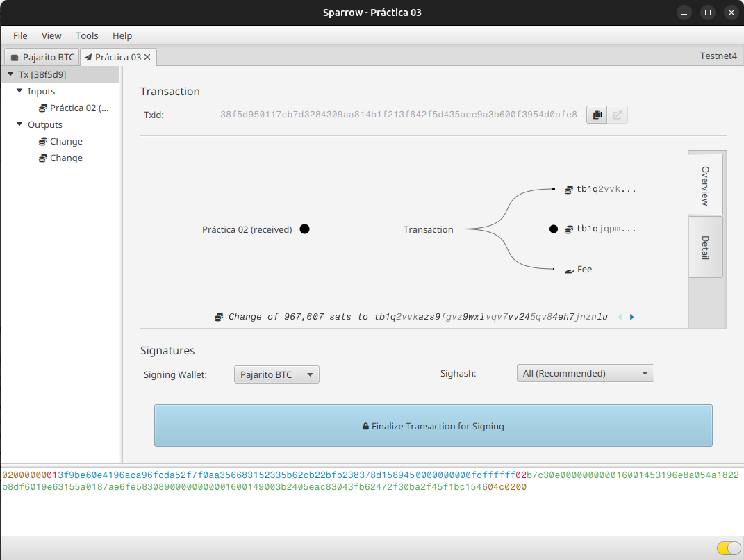Open the Signing Wallet dropdown

[276, 374]
